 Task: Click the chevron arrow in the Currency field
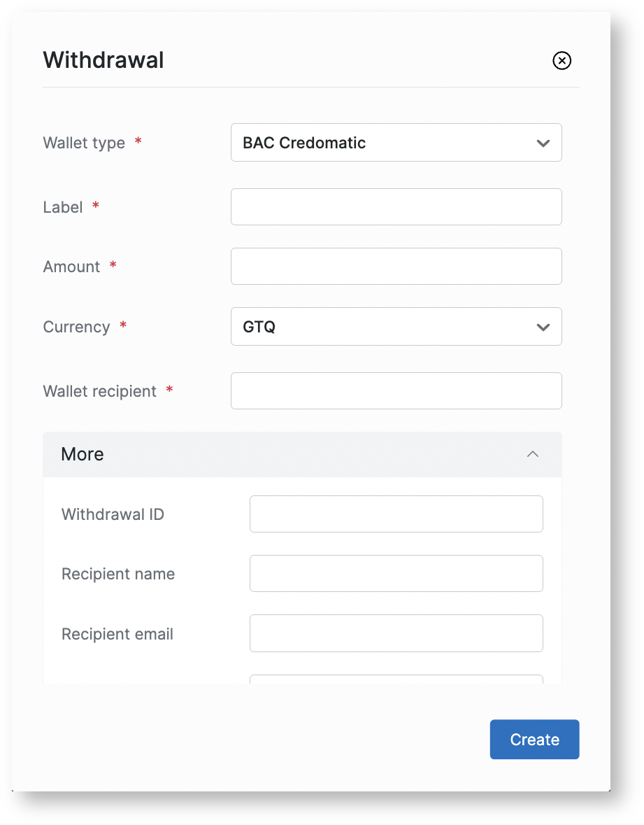click(x=543, y=327)
